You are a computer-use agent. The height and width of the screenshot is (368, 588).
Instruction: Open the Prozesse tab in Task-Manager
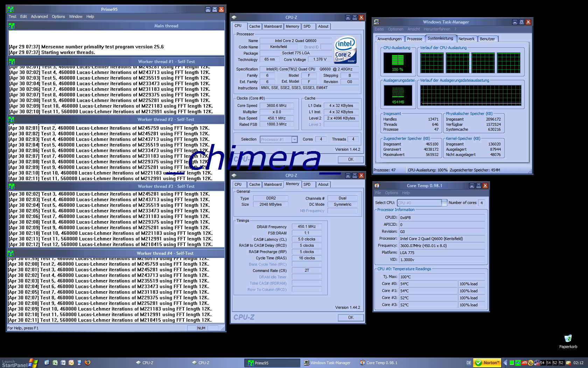pyautogui.click(x=414, y=39)
